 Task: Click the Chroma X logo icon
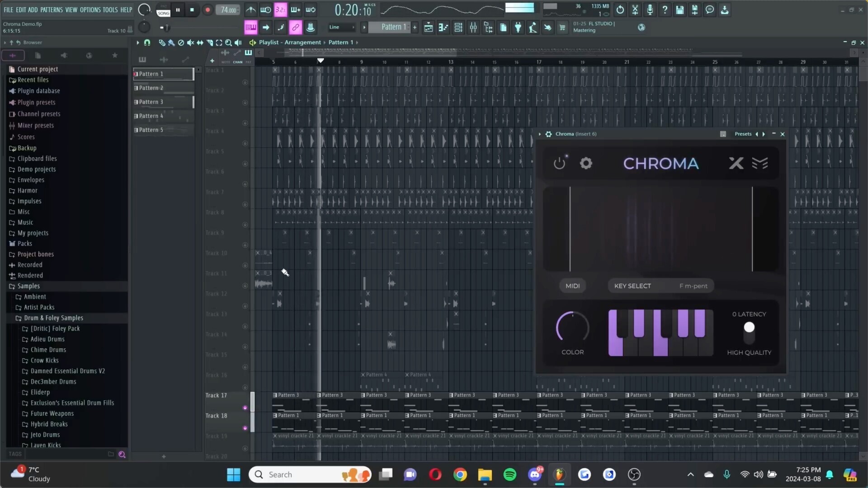point(736,163)
